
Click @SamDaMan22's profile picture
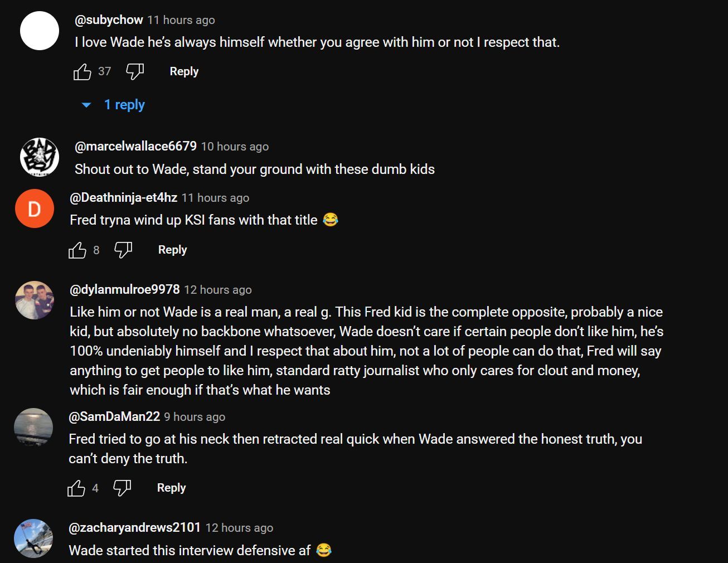[33, 427]
